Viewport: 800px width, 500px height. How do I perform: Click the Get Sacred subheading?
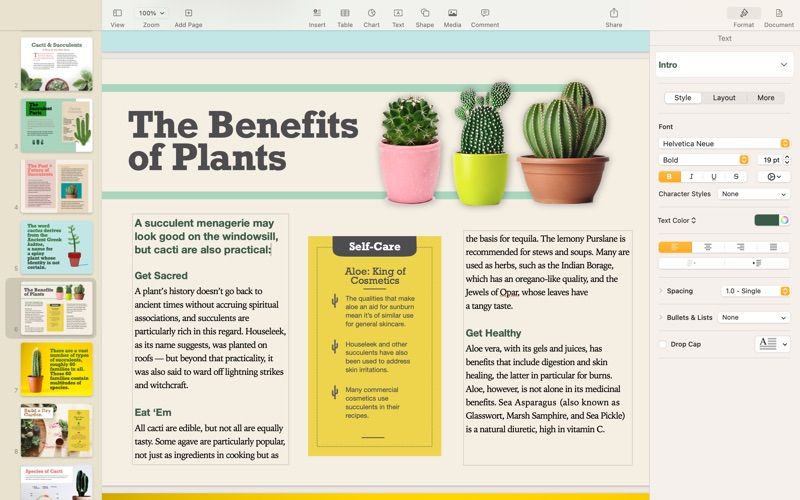point(161,276)
